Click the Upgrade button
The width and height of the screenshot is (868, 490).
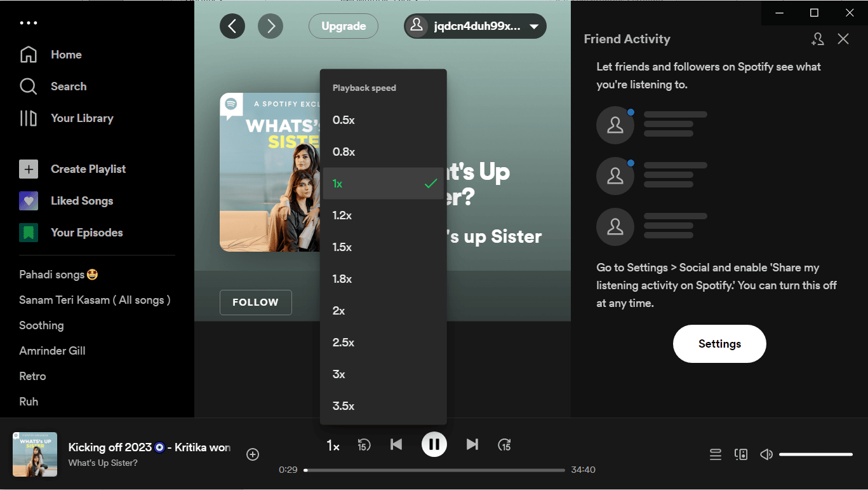point(344,26)
